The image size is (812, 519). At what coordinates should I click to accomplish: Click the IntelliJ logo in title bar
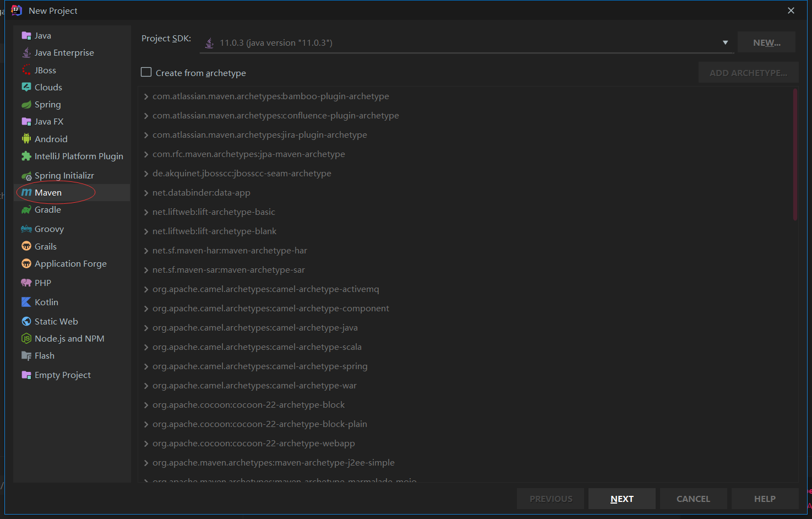(17, 10)
